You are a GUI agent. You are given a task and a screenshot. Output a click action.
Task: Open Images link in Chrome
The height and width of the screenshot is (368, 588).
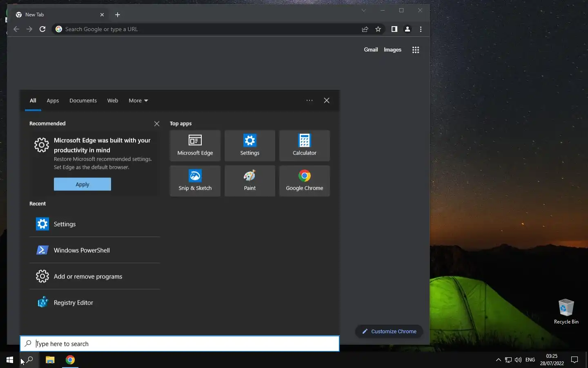click(392, 50)
